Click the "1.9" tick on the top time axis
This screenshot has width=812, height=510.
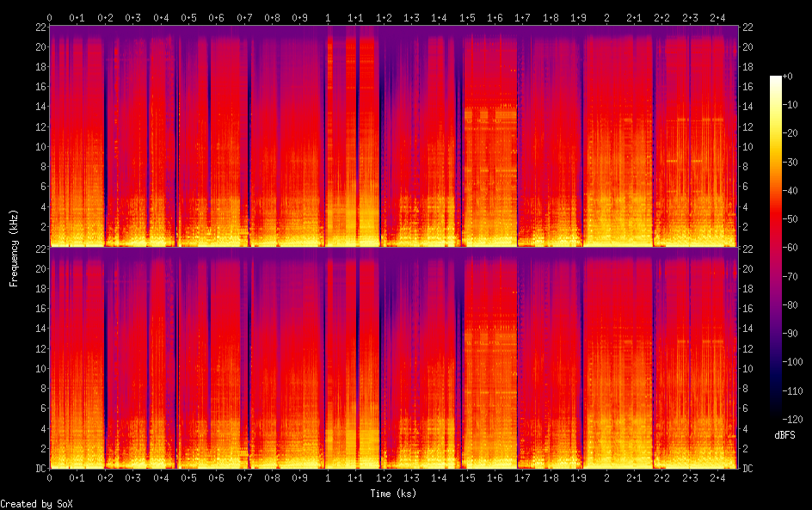click(x=579, y=17)
